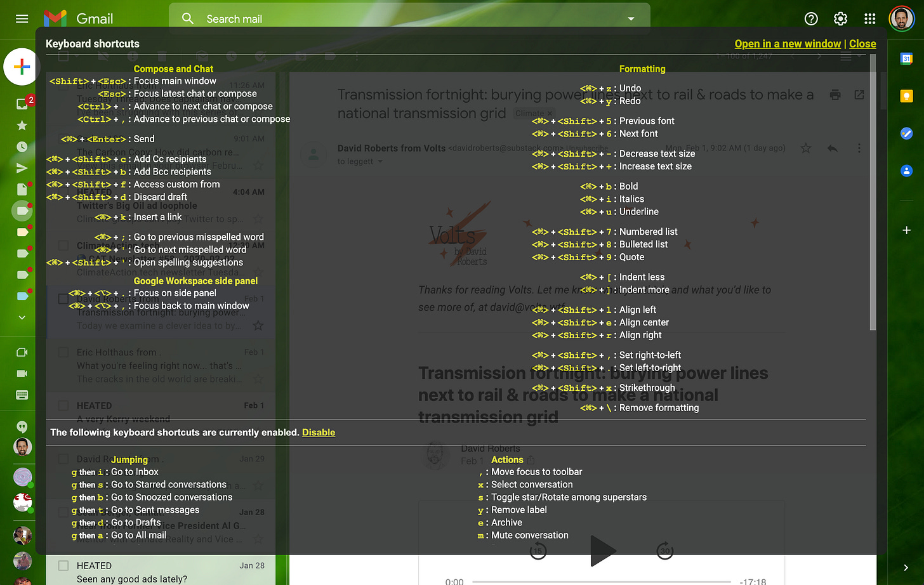924x585 pixels.
Task: Open the Hangouts quote bubble icon
Action: pos(22,426)
